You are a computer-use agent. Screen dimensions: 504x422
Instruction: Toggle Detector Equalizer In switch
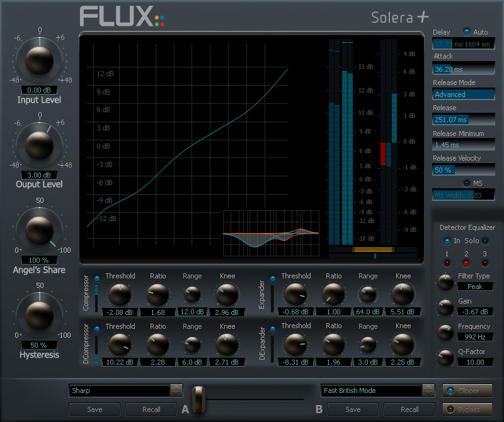tap(446, 241)
